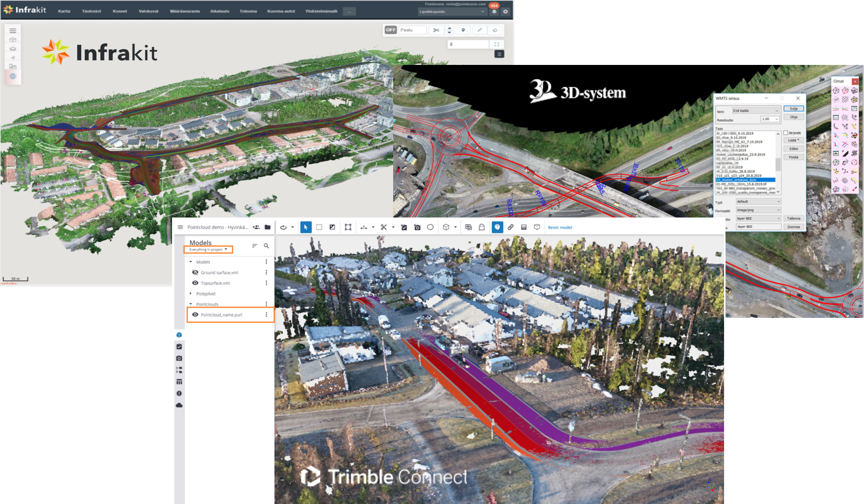
Task: Click the link chain icon in toolbar
Action: point(510,227)
